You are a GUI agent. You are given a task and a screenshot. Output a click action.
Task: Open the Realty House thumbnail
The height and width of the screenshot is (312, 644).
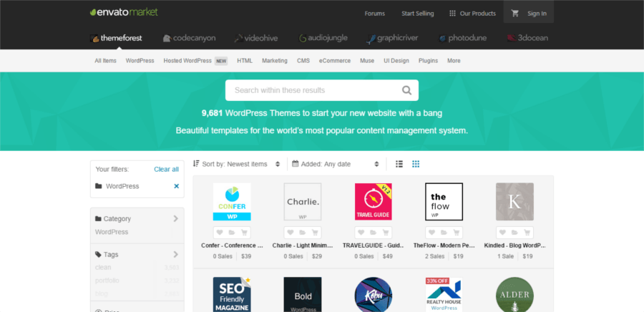(x=444, y=294)
